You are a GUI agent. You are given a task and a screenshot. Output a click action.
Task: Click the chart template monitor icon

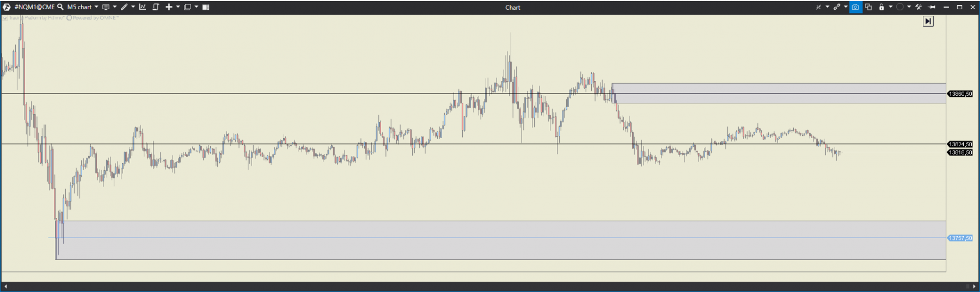106,7
